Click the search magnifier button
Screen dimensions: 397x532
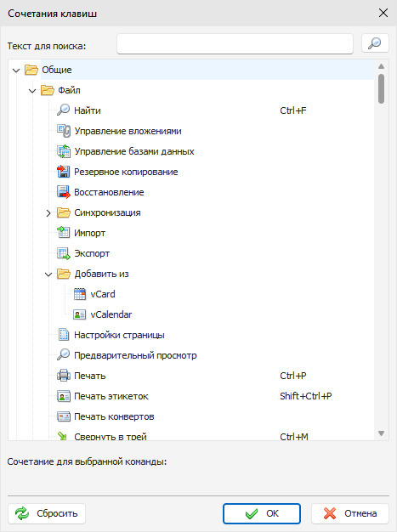pos(375,43)
